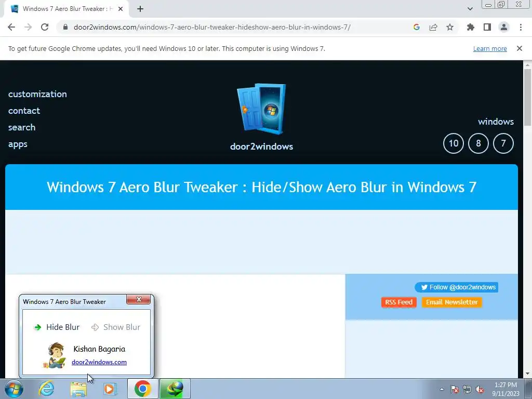Open door2windows.com link in tweaker
532x399 pixels.
99,362
